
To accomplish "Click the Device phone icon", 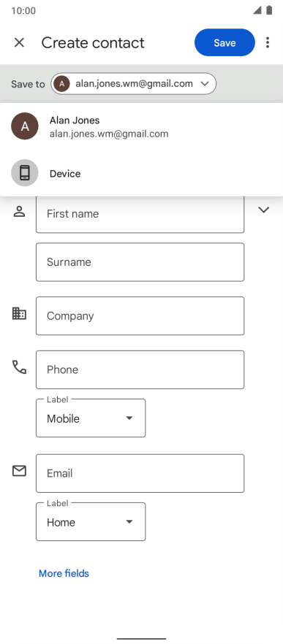I will coord(25,173).
